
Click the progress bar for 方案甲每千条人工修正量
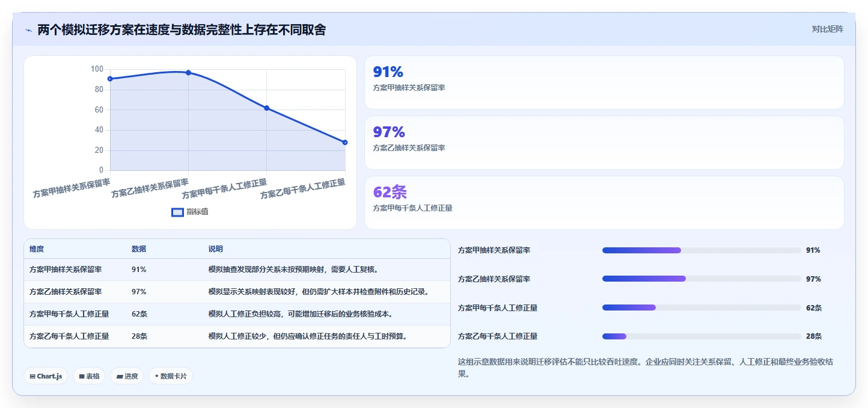(x=701, y=308)
